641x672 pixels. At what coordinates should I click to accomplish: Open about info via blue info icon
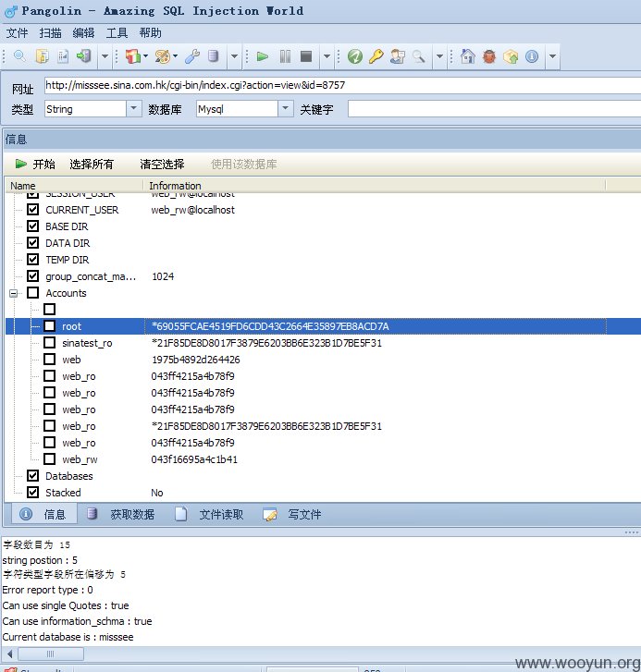point(532,56)
